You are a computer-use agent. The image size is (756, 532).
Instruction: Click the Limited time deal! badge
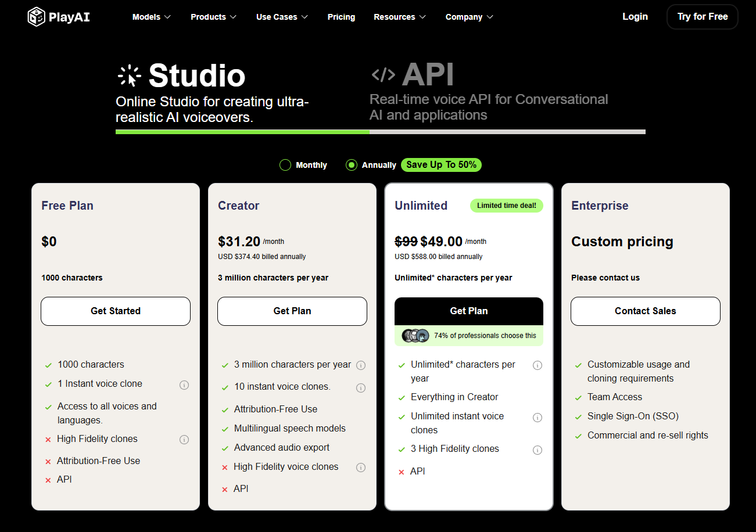tap(507, 206)
